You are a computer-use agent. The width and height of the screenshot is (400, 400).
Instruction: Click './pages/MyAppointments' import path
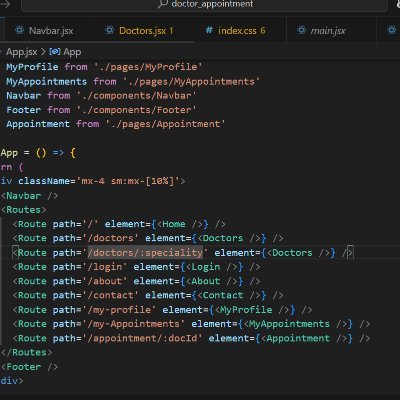(x=191, y=82)
